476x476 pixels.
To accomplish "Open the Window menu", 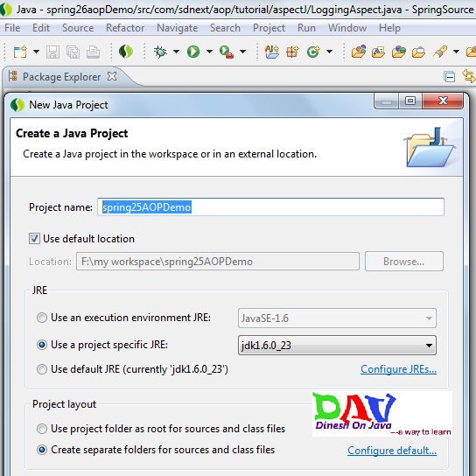I will coord(347,28).
